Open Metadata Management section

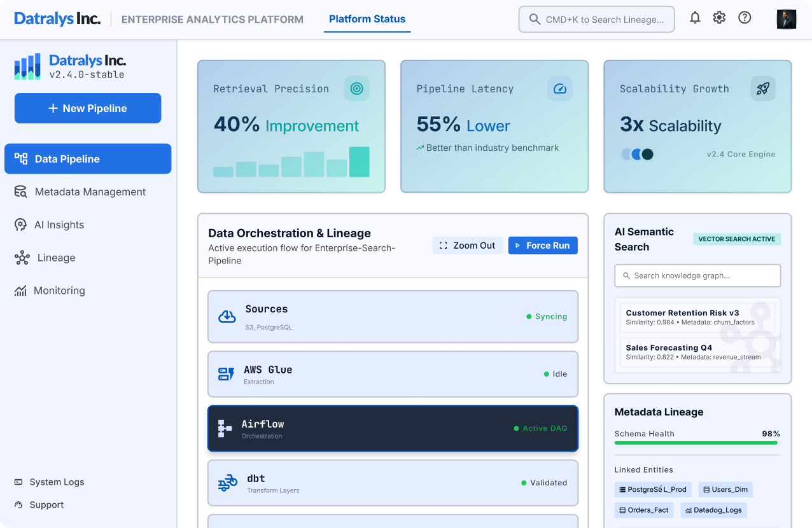pos(88,192)
